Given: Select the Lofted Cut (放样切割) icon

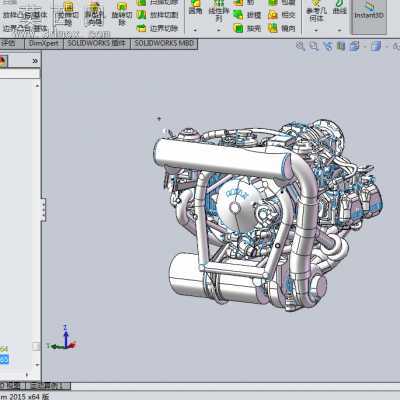Looking at the screenshot, I should [x=142, y=15].
